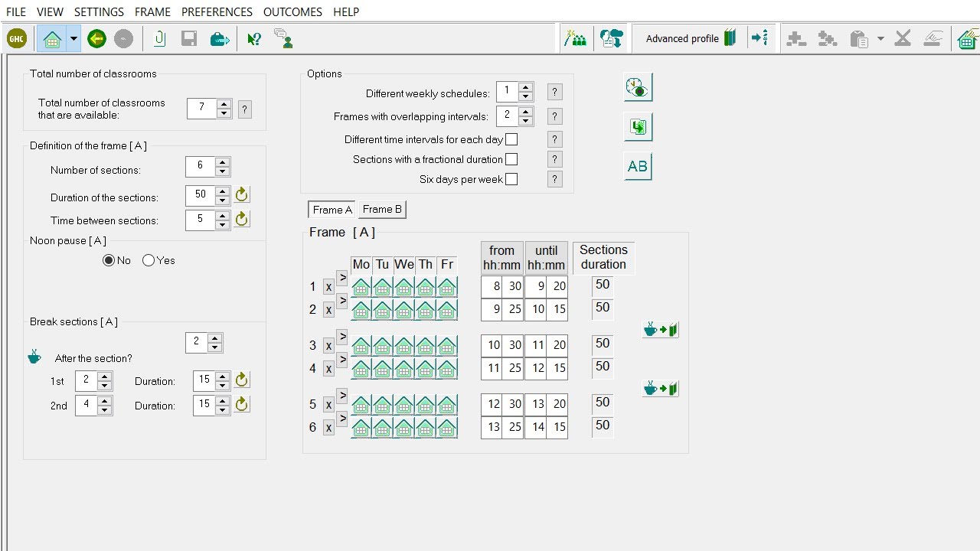Viewport: 980px width, 551px height.
Task: Switch to the Frame A tab
Action: pyautogui.click(x=332, y=210)
